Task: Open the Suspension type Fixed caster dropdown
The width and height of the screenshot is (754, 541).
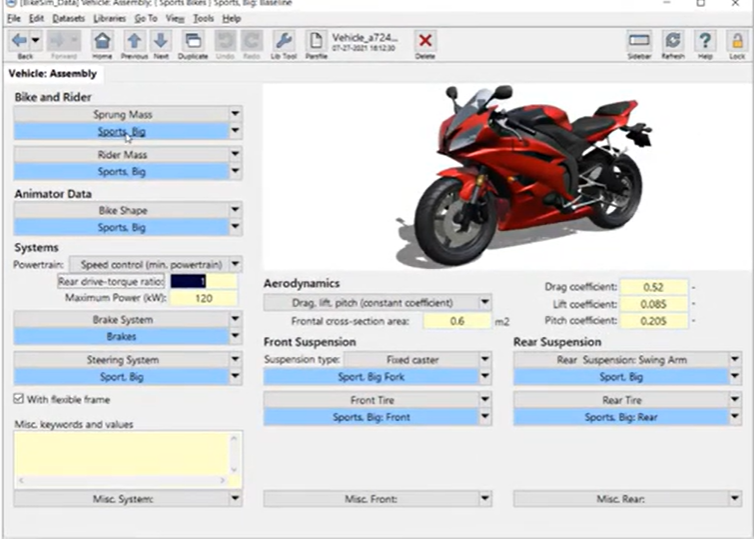Action: [417, 359]
